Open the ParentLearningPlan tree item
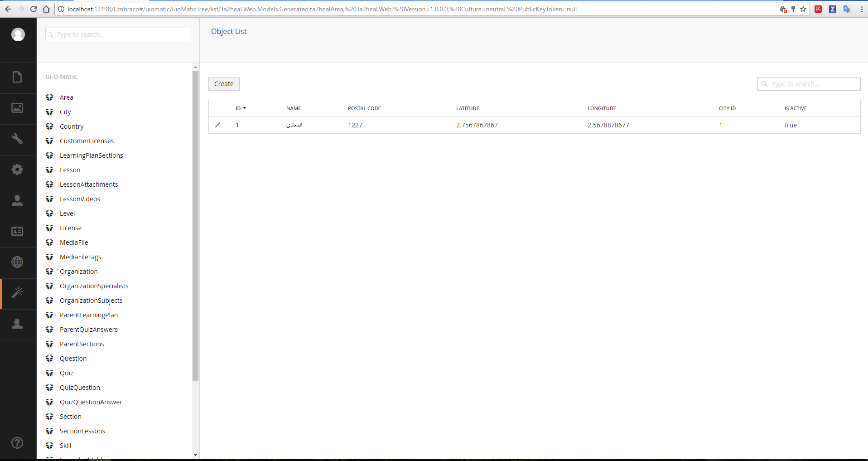868x461 pixels. click(89, 315)
